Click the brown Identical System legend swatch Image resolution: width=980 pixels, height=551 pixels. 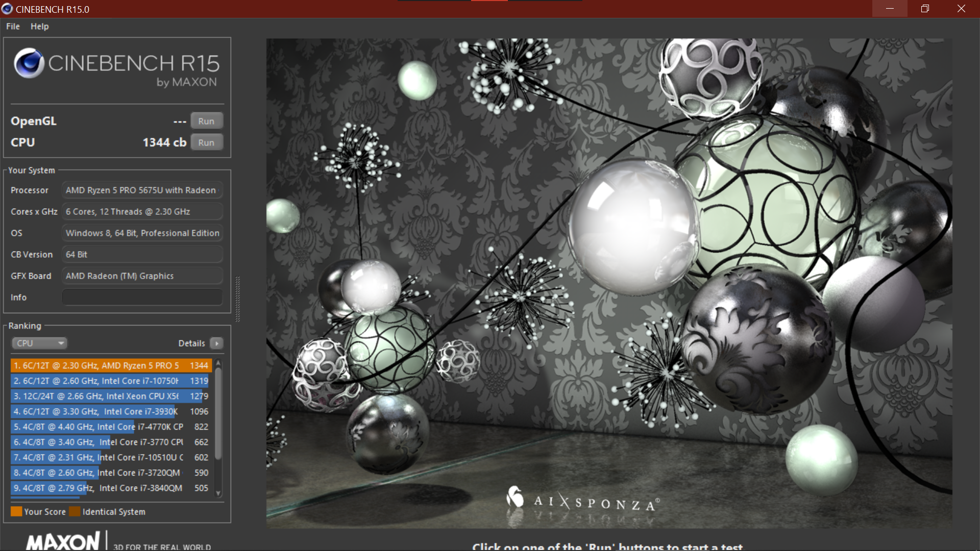75,512
